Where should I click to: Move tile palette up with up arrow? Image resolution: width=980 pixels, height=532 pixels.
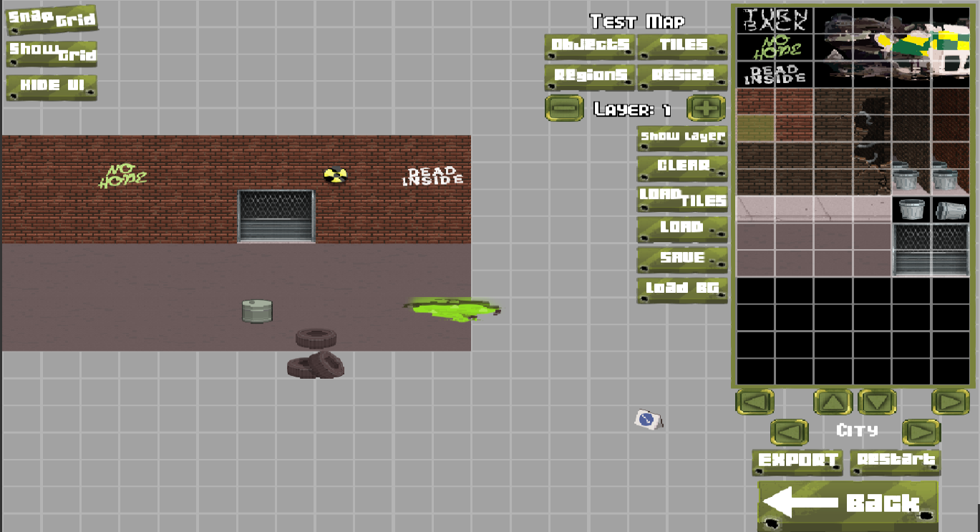[x=833, y=402]
